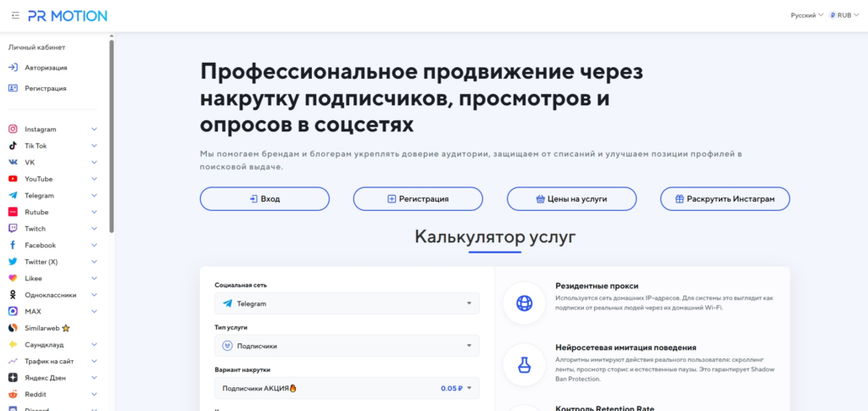Click the YouTube icon in sidebar
The height and width of the screenshot is (411, 868).
13,179
